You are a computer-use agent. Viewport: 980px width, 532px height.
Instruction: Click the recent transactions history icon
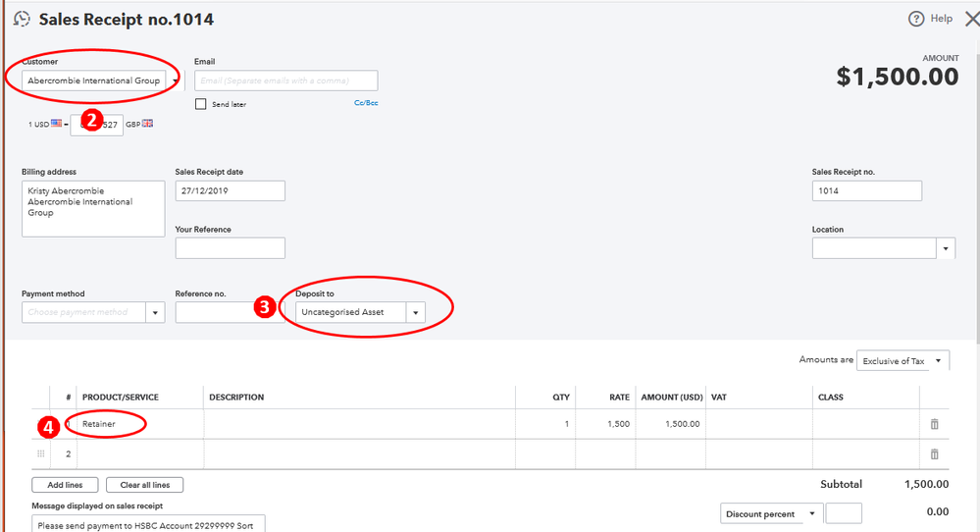coord(22,19)
